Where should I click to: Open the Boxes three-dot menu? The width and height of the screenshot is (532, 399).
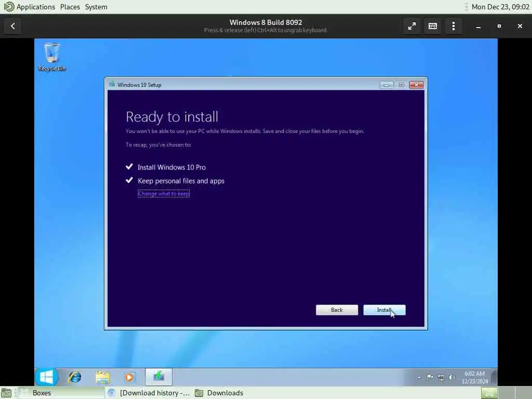click(x=454, y=26)
